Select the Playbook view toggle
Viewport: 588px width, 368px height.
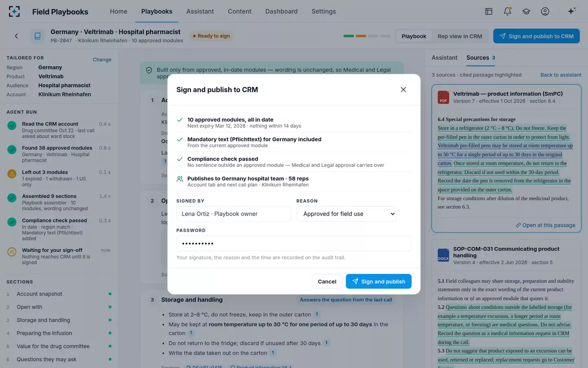click(x=414, y=36)
